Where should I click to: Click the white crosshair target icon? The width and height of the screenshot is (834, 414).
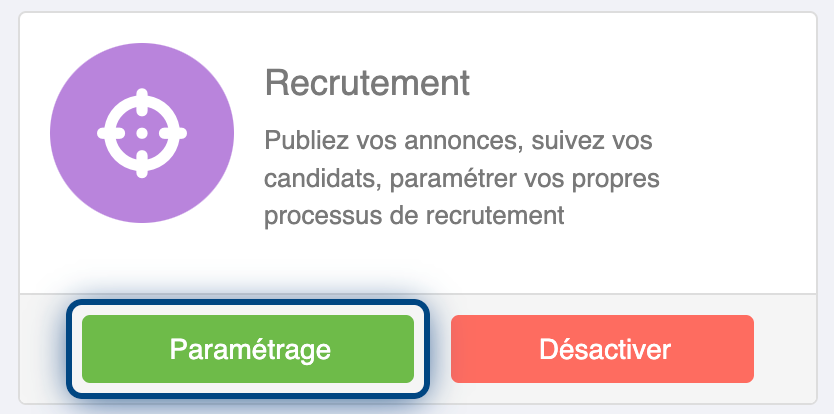(141, 133)
